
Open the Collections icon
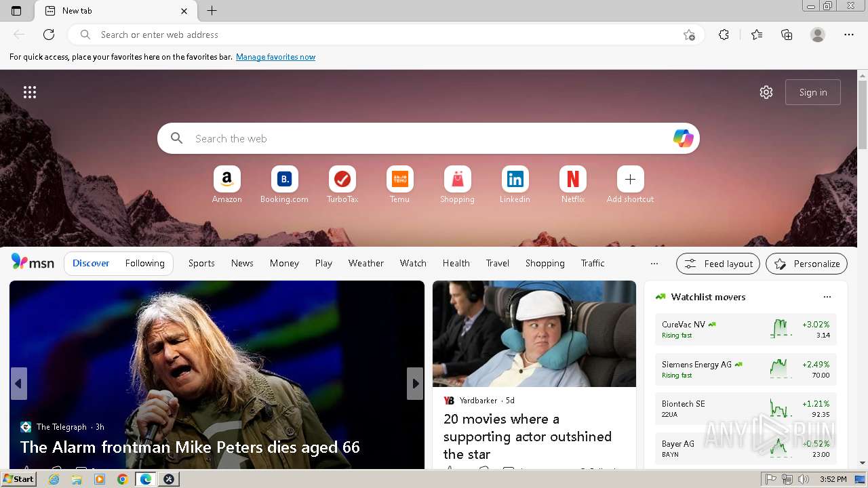click(x=787, y=35)
